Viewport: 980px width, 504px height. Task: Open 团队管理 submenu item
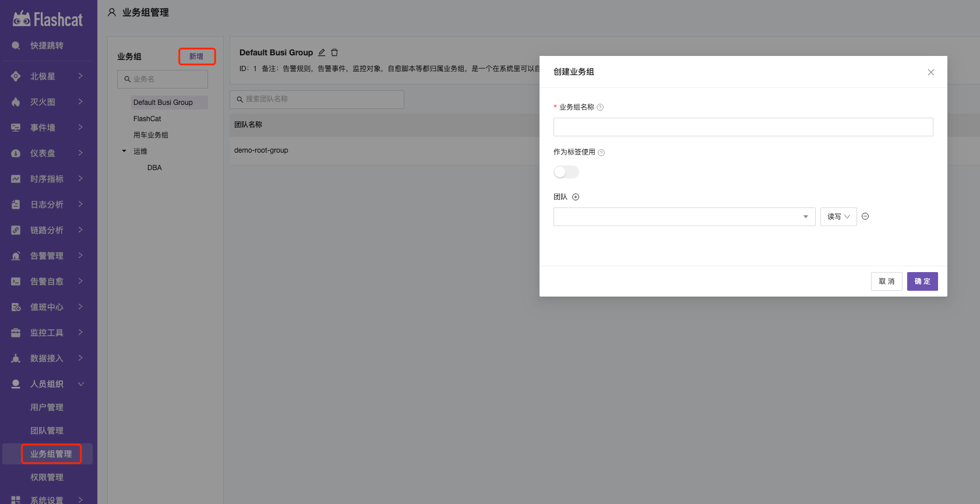(47, 431)
